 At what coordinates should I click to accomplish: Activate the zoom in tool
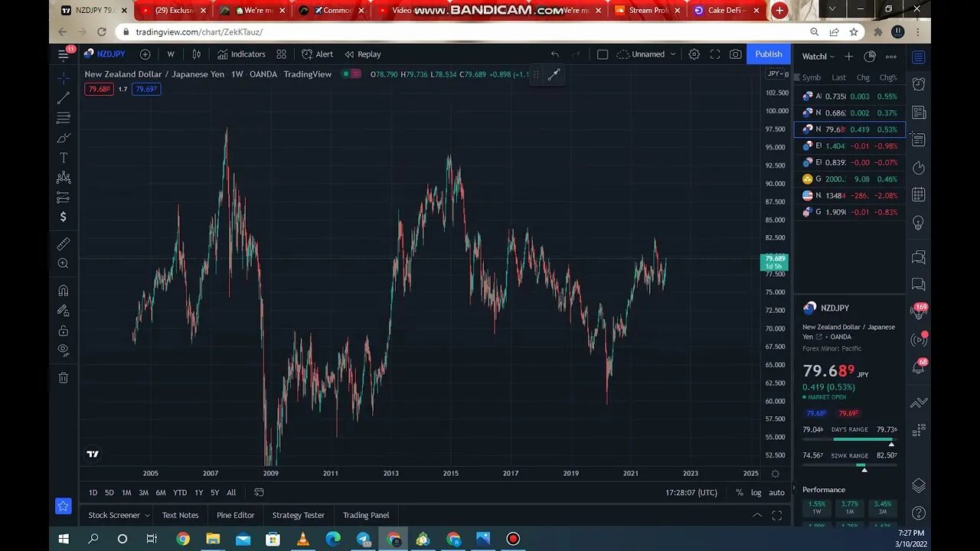click(x=64, y=264)
